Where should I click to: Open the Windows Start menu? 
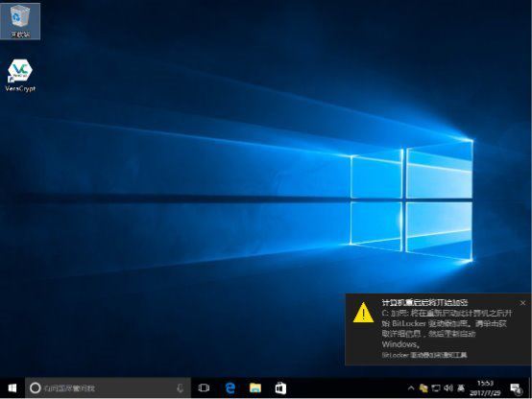coord(12,387)
